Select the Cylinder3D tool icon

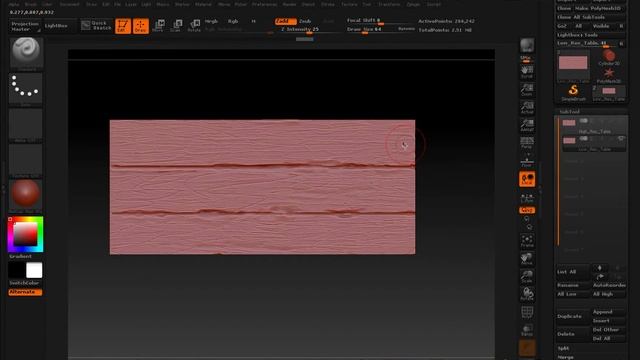(x=609, y=58)
